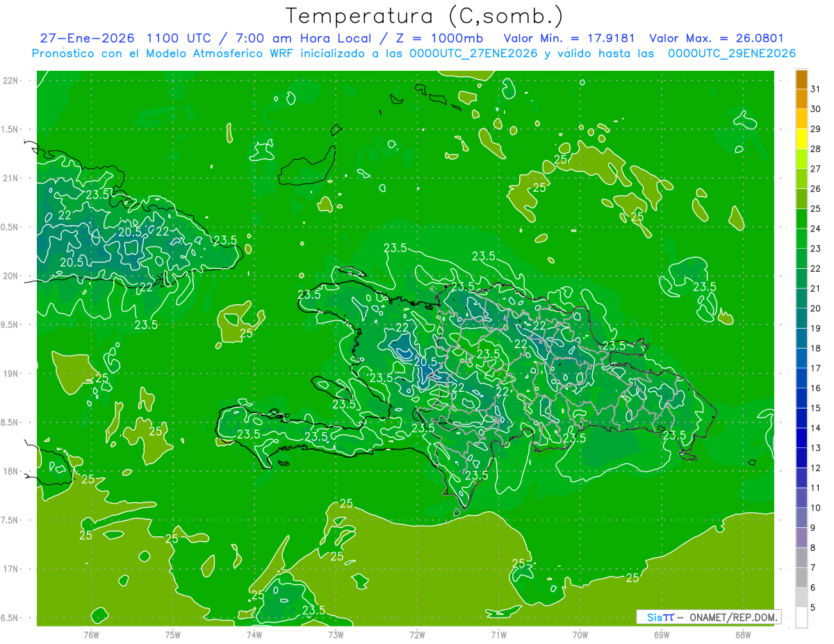Click the "Valor Min. = 17.9181" value

point(570,39)
